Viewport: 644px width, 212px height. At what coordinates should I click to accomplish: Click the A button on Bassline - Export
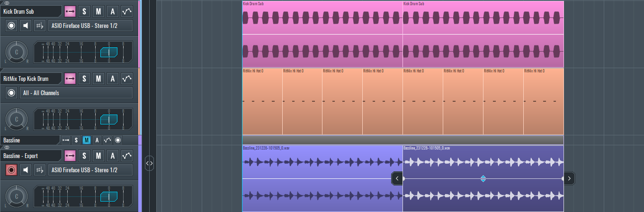tap(112, 156)
